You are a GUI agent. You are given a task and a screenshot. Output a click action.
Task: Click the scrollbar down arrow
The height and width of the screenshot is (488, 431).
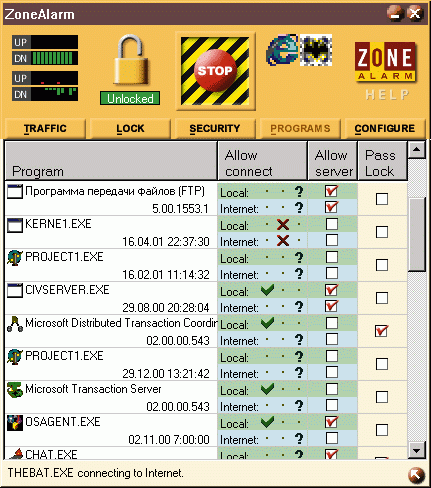pyautogui.click(x=416, y=451)
